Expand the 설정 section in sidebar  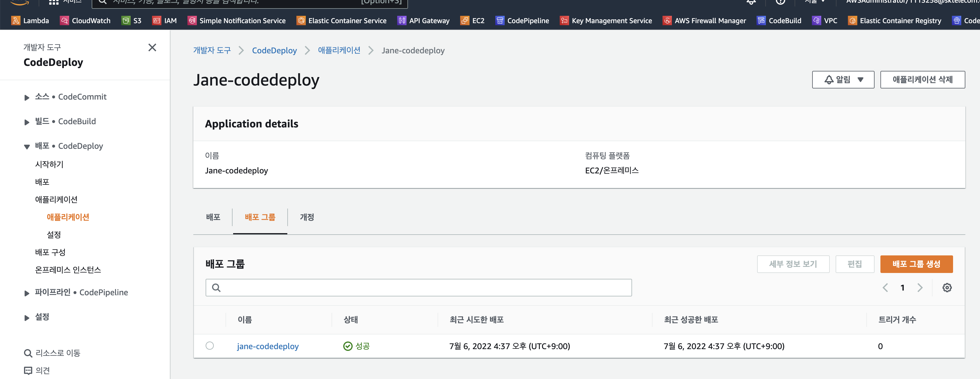[27, 318]
